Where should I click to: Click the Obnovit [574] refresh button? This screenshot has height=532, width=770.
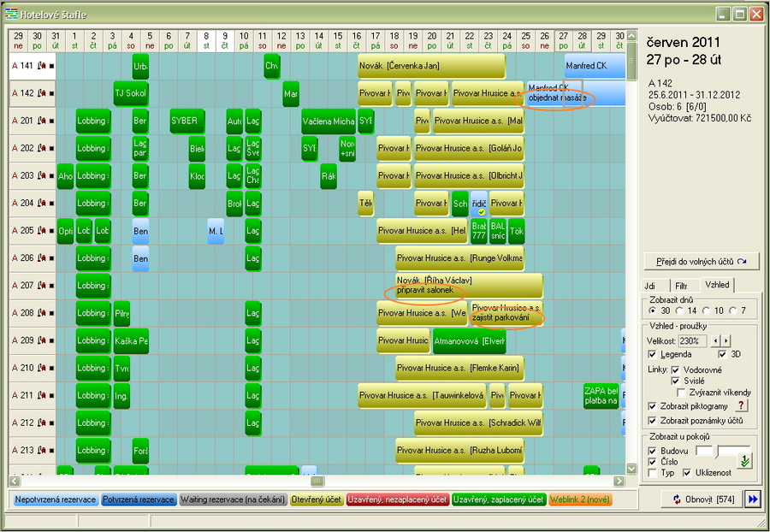[702, 499]
